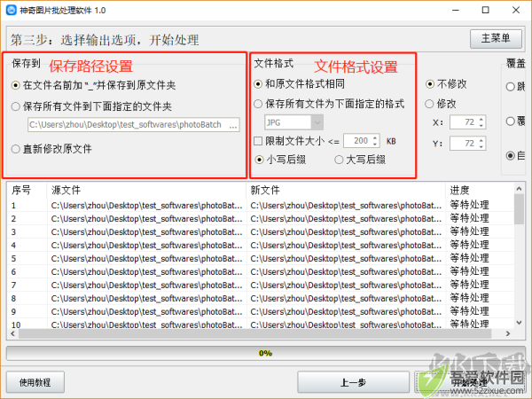Select 和原文件格式相同 format option

point(300,84)
